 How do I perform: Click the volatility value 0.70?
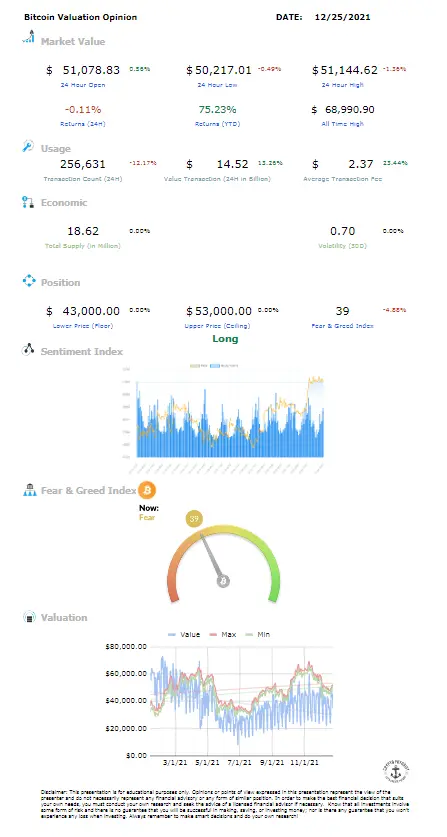(x=342, y=231)
